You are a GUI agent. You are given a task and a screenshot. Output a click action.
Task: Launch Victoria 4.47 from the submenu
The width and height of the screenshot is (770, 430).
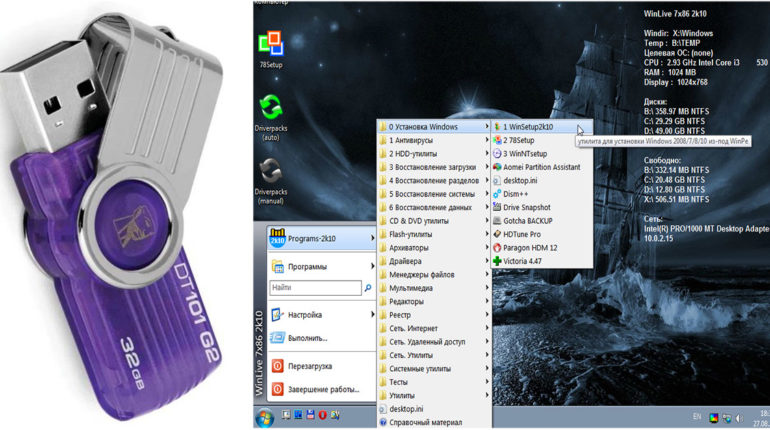point(531,259)
